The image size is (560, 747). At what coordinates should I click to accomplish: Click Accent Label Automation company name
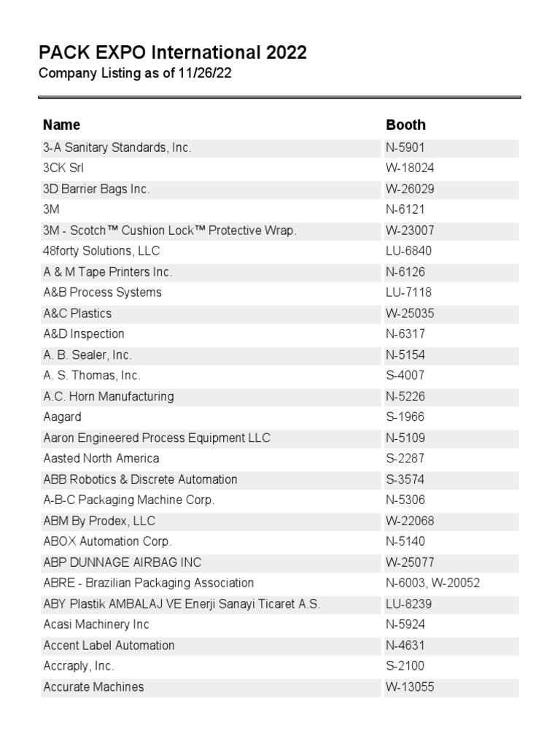[x=109, y=645]
